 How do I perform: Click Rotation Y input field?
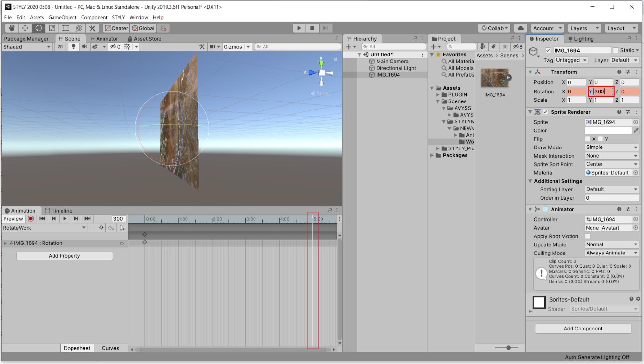603,91
